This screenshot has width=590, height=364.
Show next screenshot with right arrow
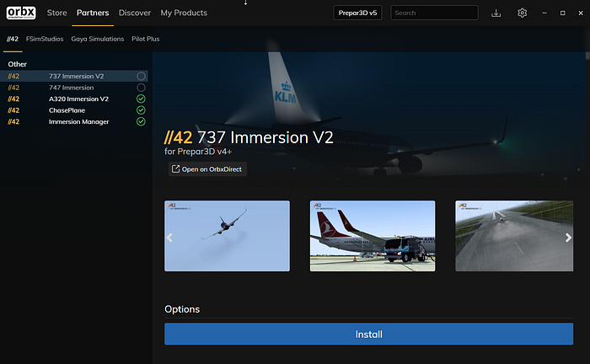tap(568, 238)
